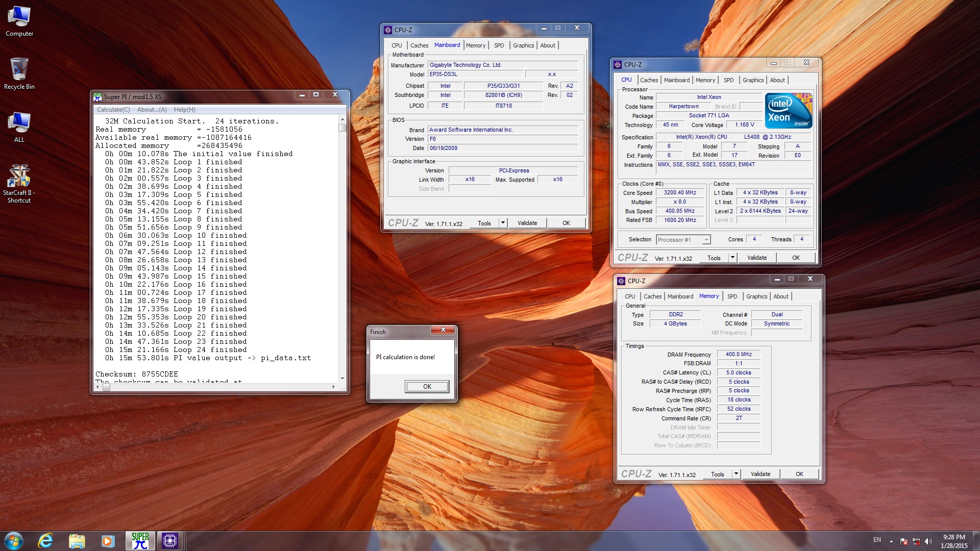Image resolution: width=980 pixels, height=551 pixels.
Task: Open the Processor #1 selection dropdown
Action: tap(683, 240)
